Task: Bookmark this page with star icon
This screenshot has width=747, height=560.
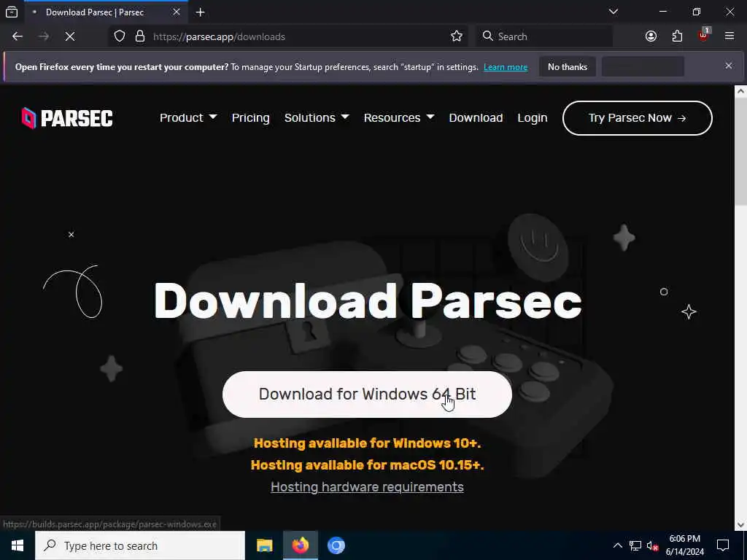Action: coord(457,36)
